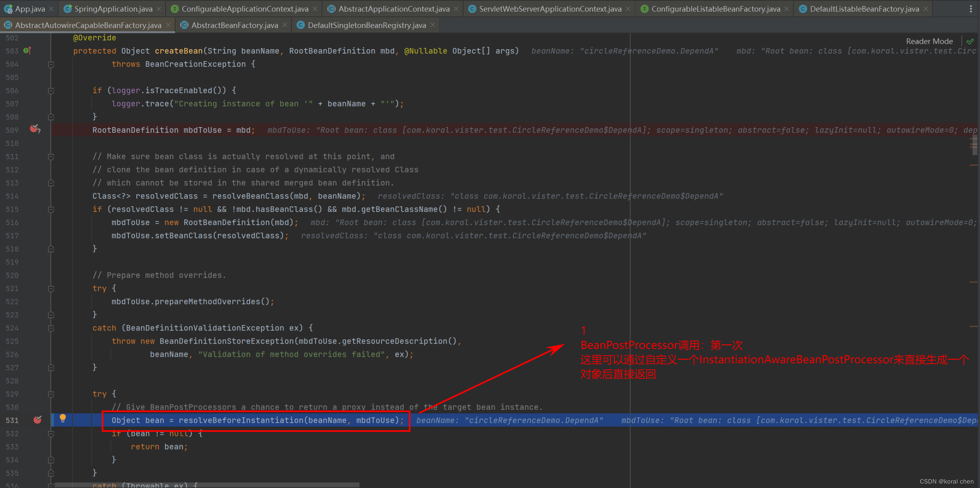Click the @Override annotation on line 502
This screenshot has width=980, height=488.
(x=95, y=38)
